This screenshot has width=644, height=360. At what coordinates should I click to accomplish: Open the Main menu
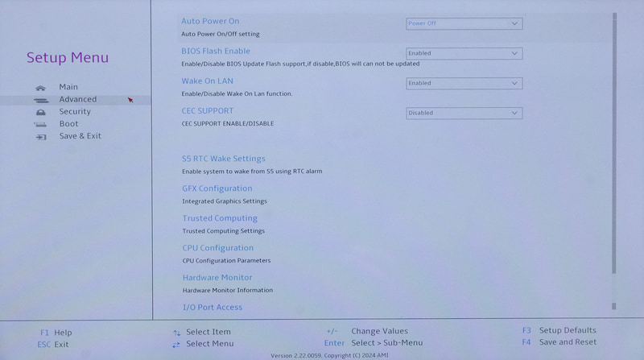68,87
